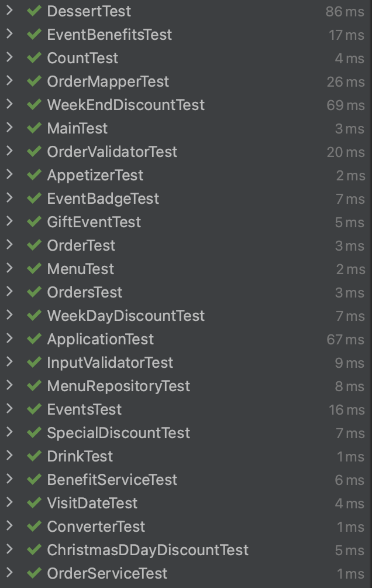The image size is (372, 588).
Task: Click the green checkmark beside DessertTest
Action: coord(34,11)
